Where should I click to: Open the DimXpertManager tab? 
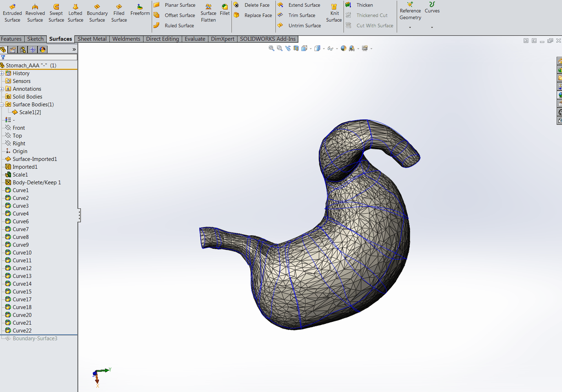coord(33,49)
